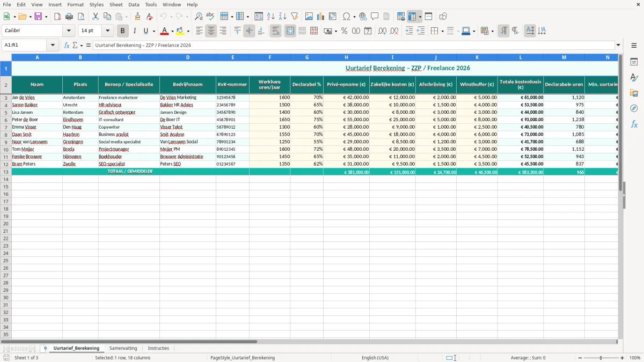Toggle Bold formatting

tap(123, 31)
